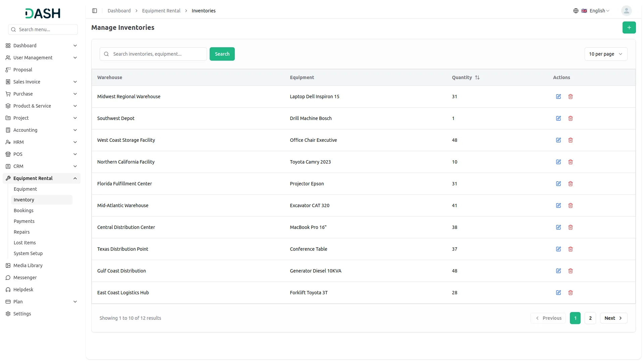Open the user profile avatar
644x362 pixels.
[x=626, y=11]
